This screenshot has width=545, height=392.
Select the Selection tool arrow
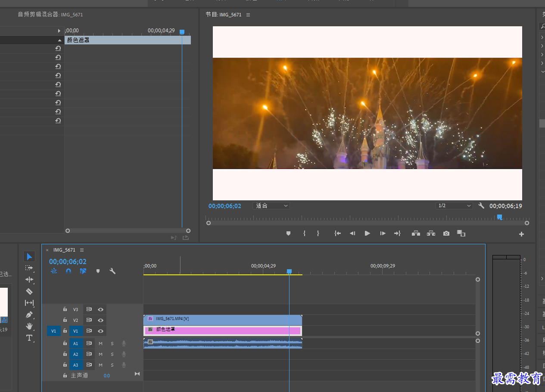29,257
